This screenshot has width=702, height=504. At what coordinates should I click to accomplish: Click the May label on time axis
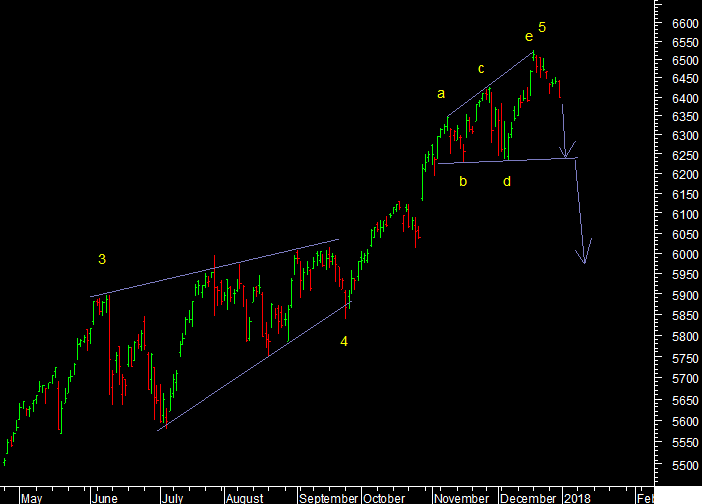pyautogui.click(x=32, y=497)
